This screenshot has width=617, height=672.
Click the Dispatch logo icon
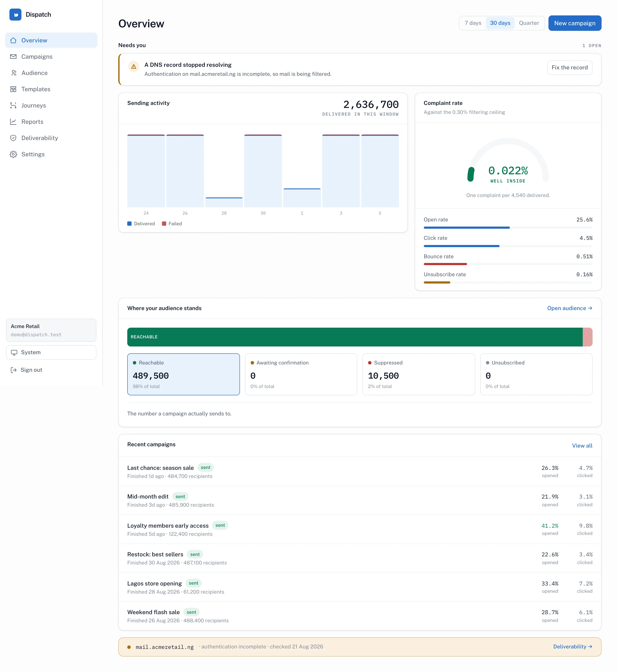[x=15, y=14]
